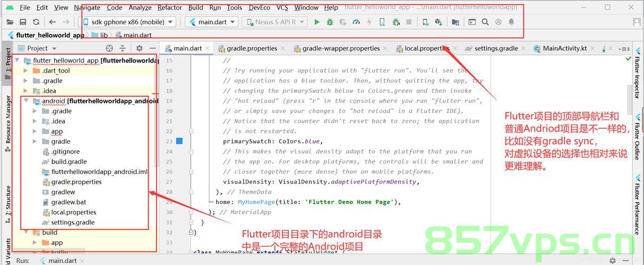Close the main.dart editor tab
644x265 pixels.
(208, 48)
